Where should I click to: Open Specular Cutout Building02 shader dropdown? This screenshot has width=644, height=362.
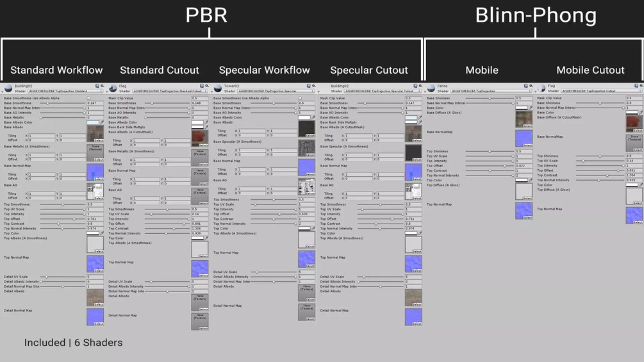point(383,91)
